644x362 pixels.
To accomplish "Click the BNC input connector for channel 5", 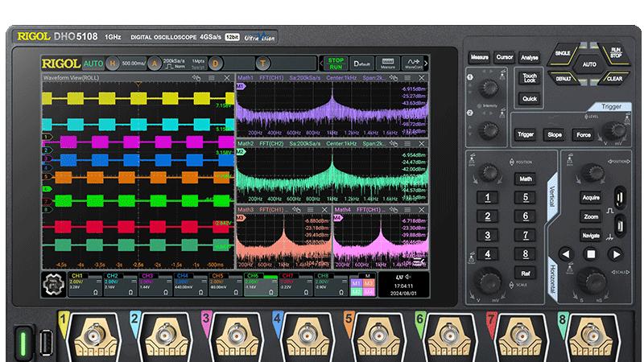I will click(x=379, y=335).
